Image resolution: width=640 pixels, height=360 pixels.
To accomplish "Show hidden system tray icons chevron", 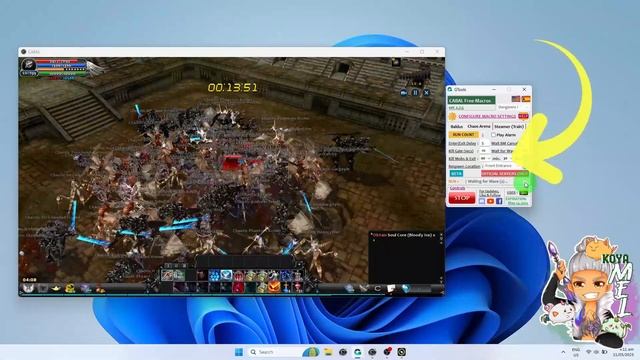I will [x=563, y=352].
